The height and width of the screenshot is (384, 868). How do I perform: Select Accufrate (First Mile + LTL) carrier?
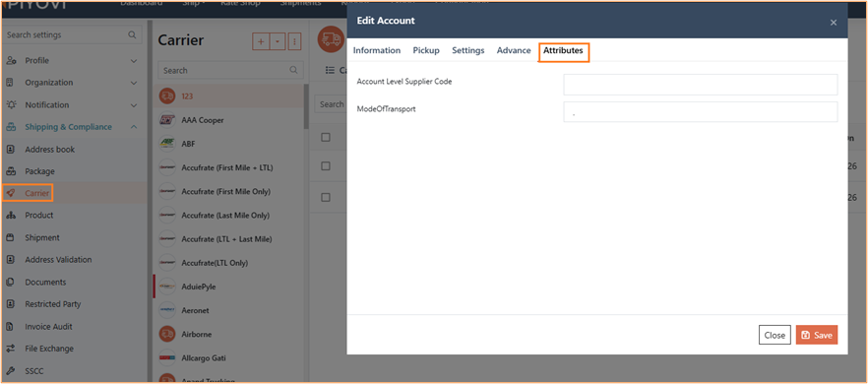227,167
